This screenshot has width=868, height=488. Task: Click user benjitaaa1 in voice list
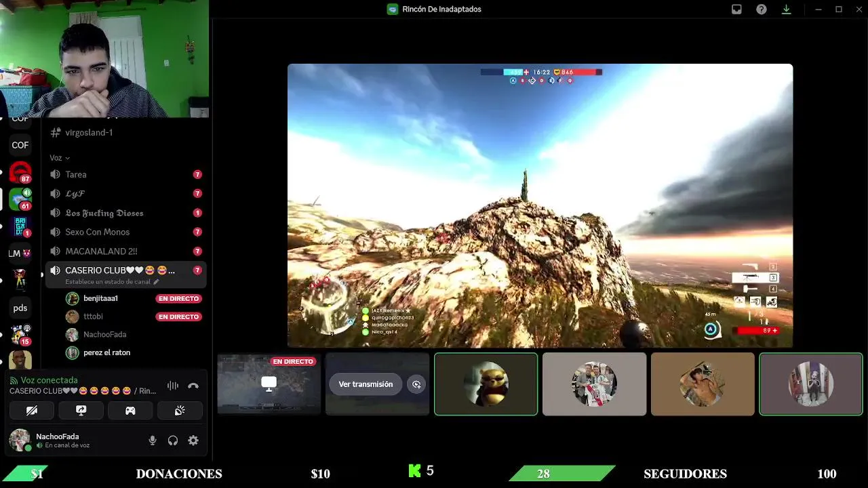(100, 298)
